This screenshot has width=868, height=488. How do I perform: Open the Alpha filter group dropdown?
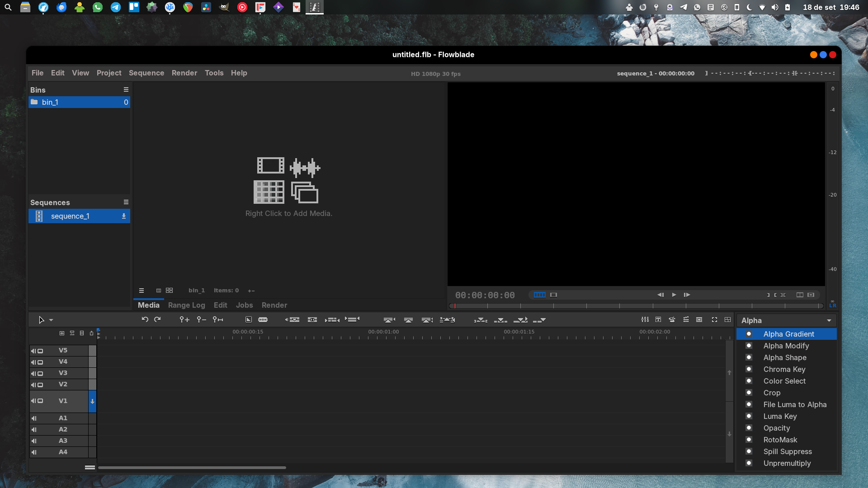tap(786, 320)
